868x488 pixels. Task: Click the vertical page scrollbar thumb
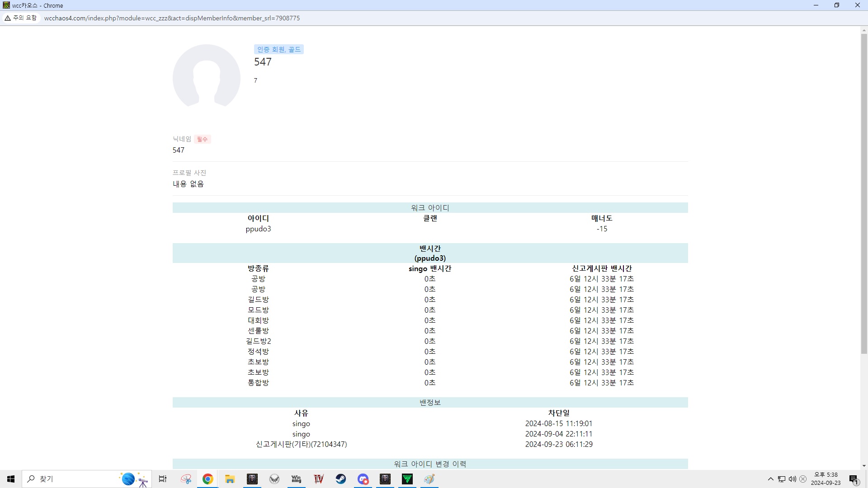(864, 193)
